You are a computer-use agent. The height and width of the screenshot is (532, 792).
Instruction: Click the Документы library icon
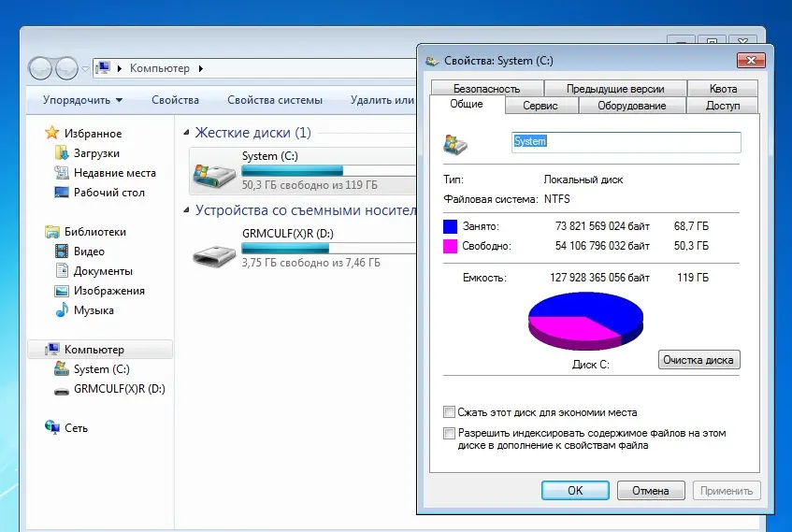(x=62, y=271)
